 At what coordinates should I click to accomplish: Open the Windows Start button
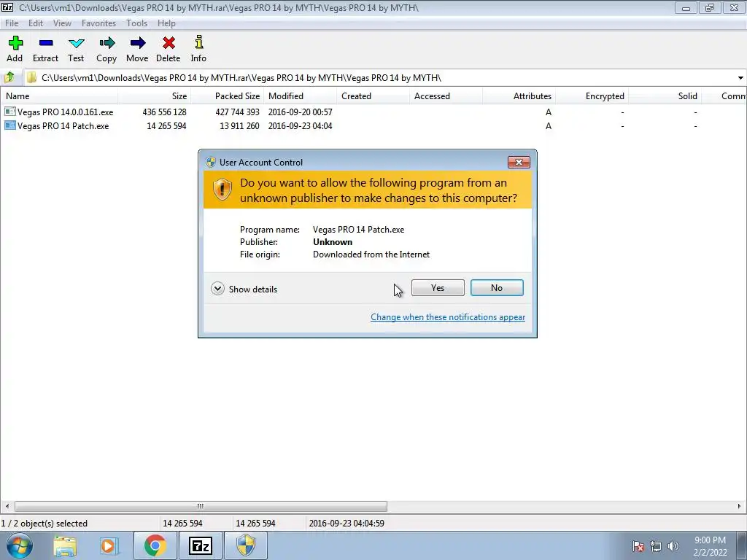pyautogui.click(x=20, y=545)
